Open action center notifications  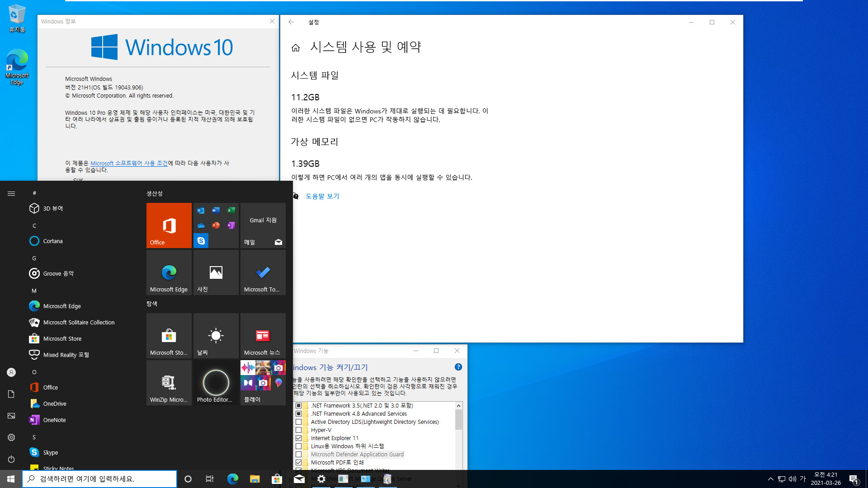tap(854, 479)
